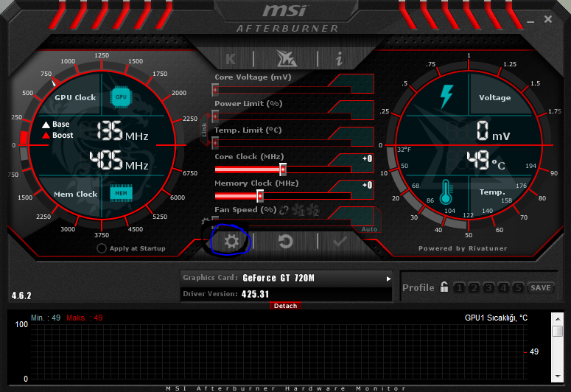Click the MEM chip icon
Screen dimensions: 571x392
coord(121,193)
